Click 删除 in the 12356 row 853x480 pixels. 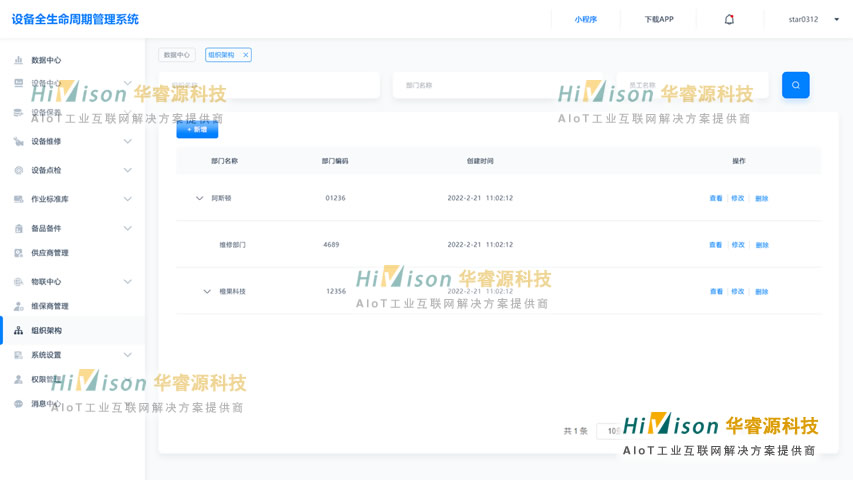click(x=762, y=292)
